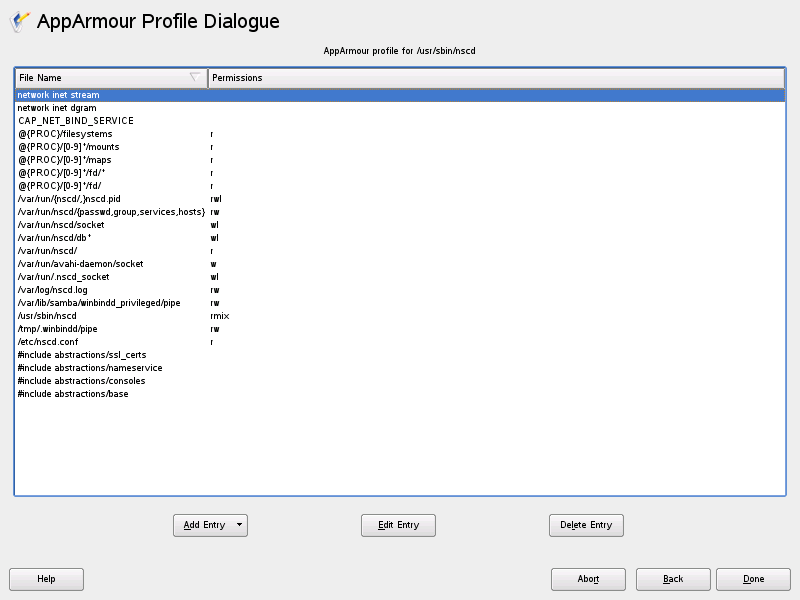
Task: Open the Edit Entry dialog
Action: click(398, 525)
